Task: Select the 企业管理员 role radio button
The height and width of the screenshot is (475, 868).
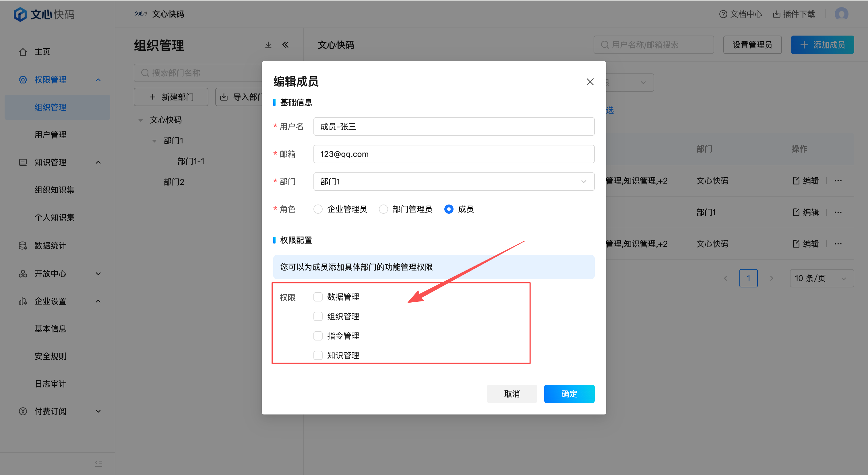Action: pos(318,209)
